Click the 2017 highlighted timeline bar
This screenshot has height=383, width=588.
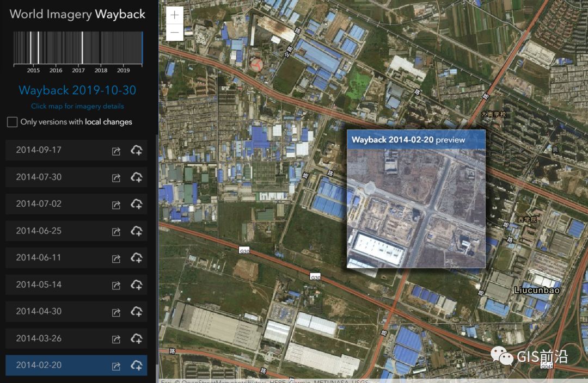click(82, 48)
